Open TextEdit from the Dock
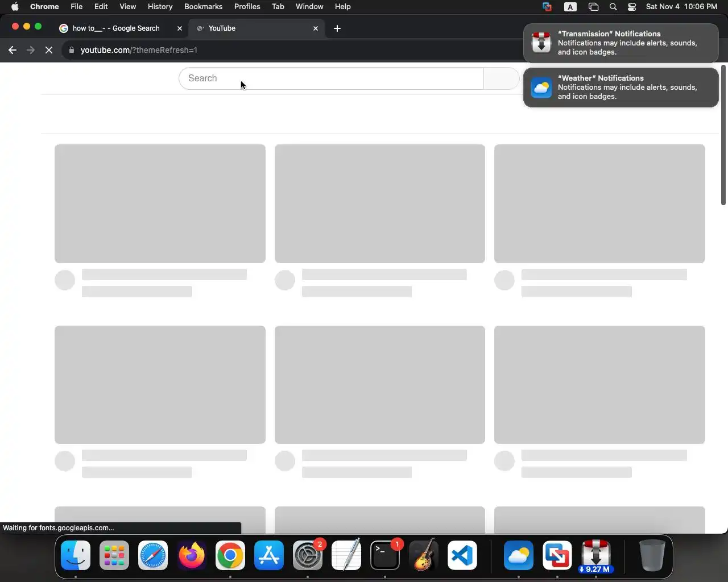This screenshot has width=728, height=582. pyautogui.click(x=346, y=555)
